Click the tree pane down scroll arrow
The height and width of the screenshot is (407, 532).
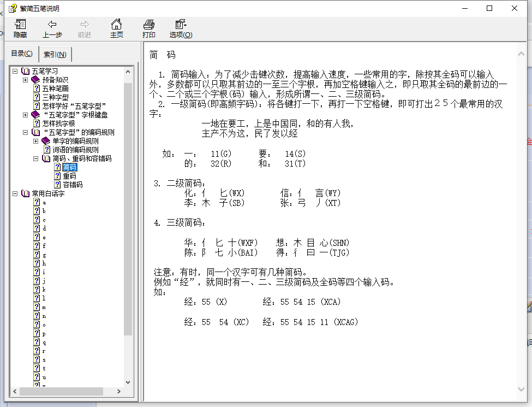[128, 382]
